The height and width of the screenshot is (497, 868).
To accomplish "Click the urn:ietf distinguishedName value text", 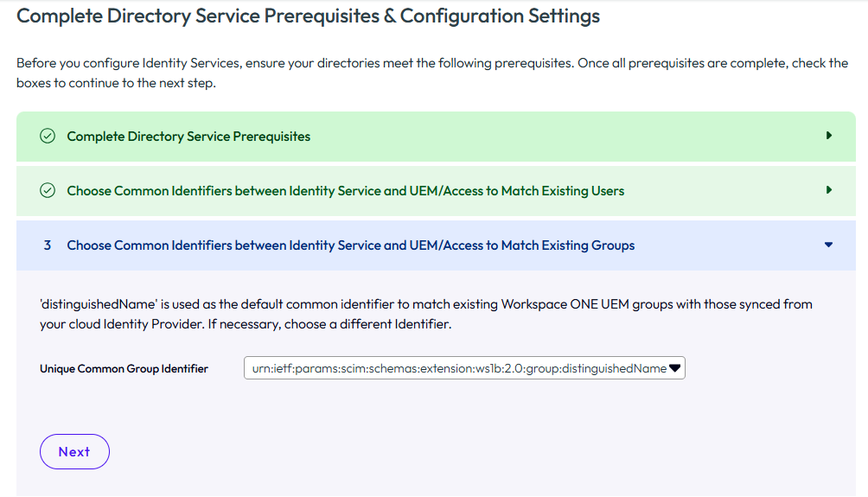I will point(459,368).
